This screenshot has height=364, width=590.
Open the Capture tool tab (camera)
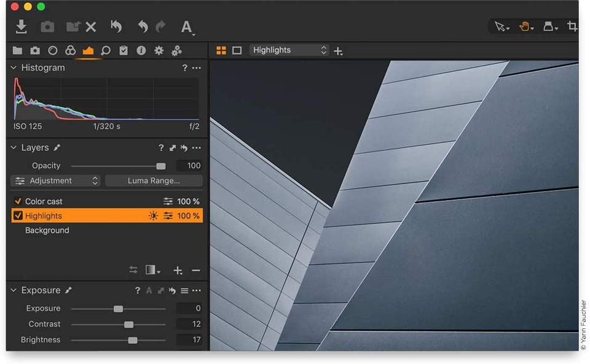[x=35, y=50]
